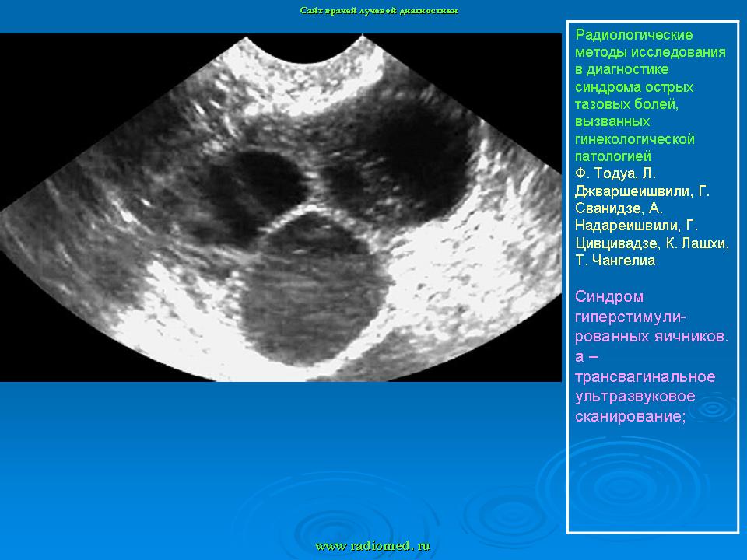Select author name "Т. Чангелиа"
Screen dimensions: 747x560
[x=615, y=261]
